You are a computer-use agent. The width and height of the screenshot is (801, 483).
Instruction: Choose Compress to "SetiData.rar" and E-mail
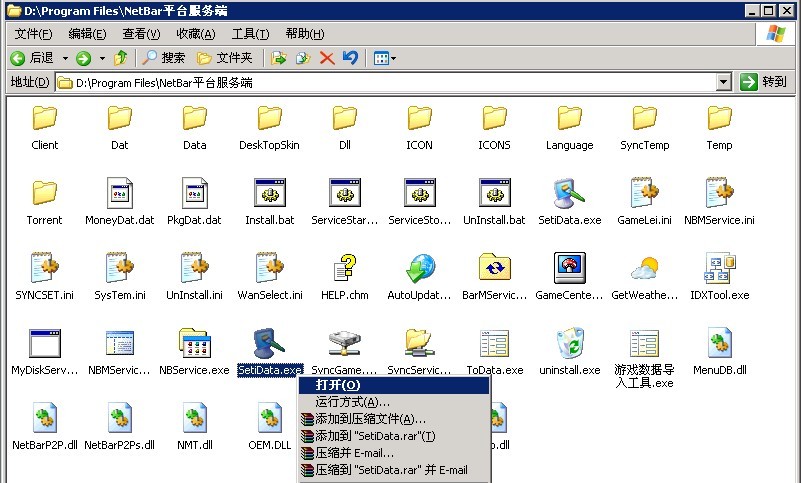click(394, 470)
